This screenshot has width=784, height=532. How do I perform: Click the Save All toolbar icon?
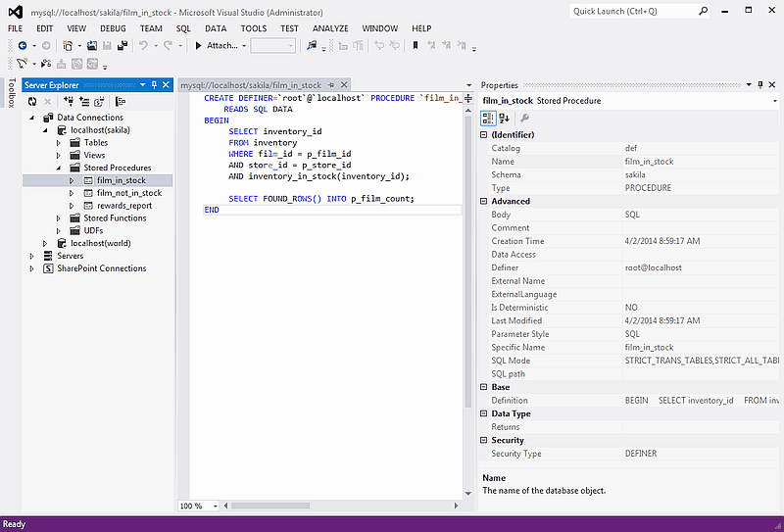[122, 46]
